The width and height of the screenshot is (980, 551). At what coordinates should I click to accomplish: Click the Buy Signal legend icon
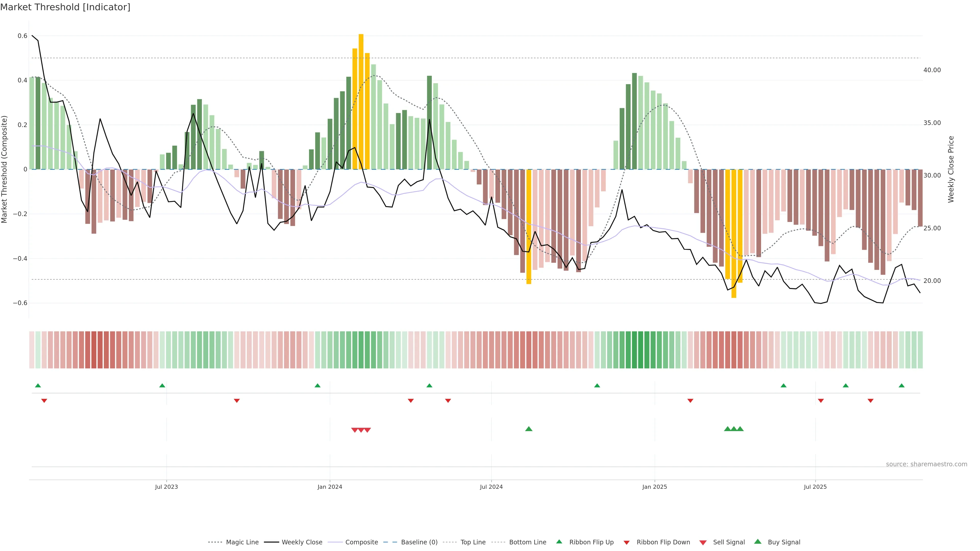(758, 542)
